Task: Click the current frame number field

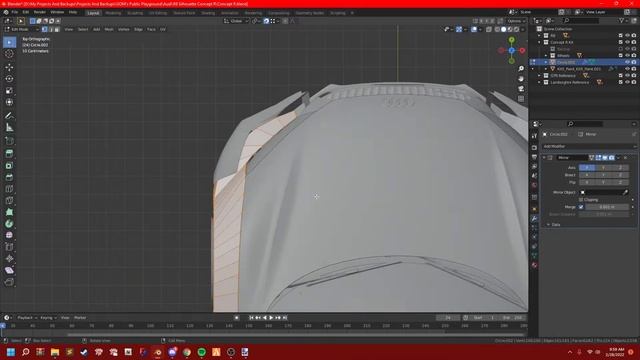Action: [x=448, y=318]
